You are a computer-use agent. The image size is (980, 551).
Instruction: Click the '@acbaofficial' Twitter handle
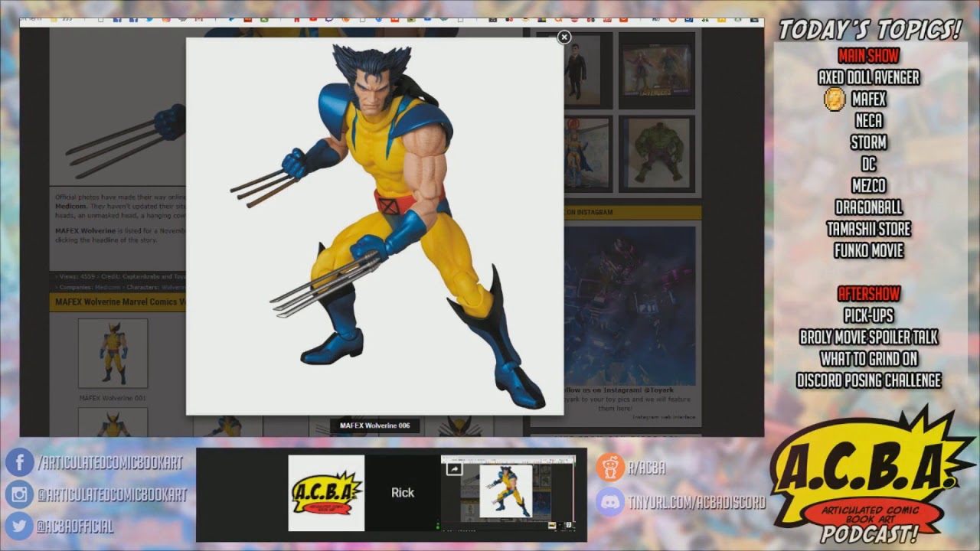75,527
